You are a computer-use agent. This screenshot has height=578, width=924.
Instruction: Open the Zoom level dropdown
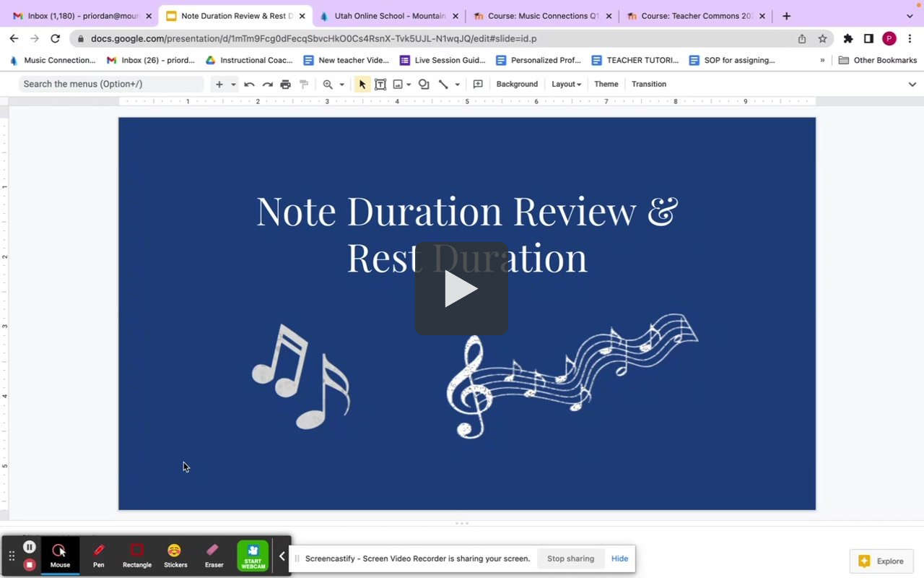341,84
